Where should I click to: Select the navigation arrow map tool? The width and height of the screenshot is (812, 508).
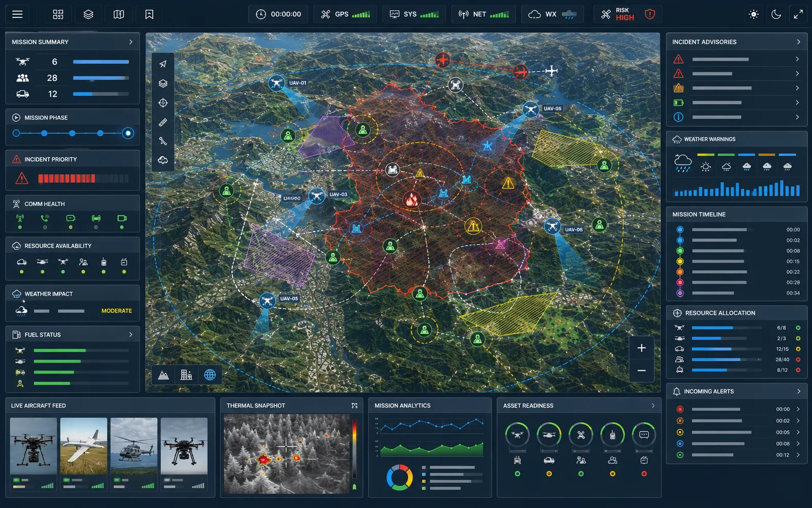pyautogui.click(x=163, y=64)
